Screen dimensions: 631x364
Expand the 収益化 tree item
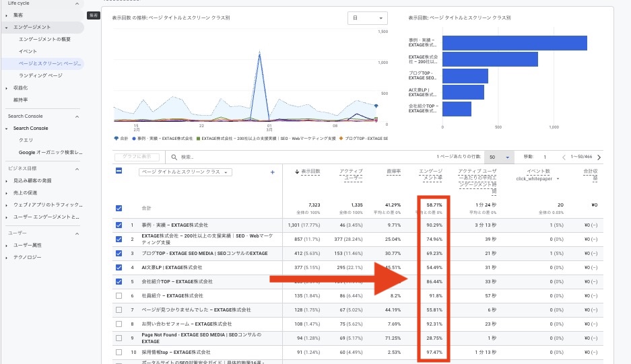tap(7, 88)
